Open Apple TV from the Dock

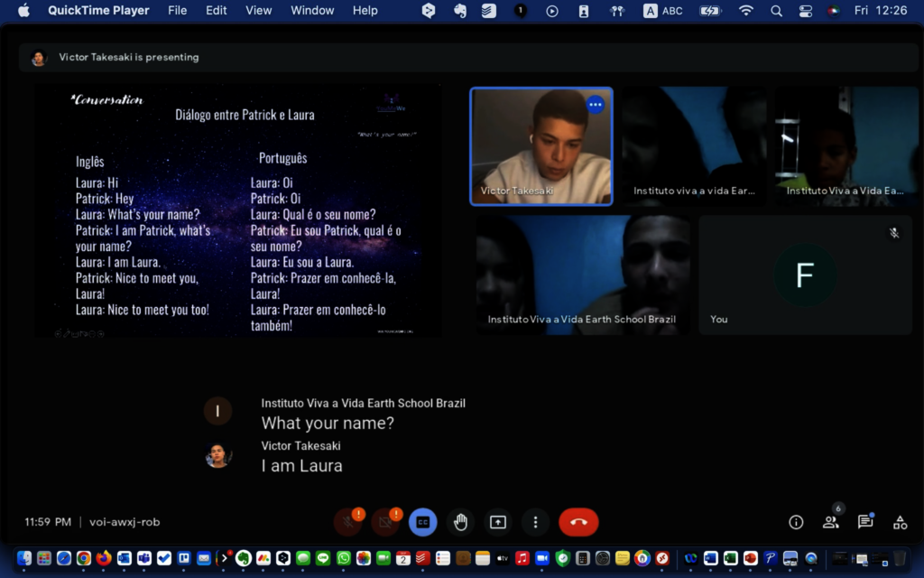(502, 558)
